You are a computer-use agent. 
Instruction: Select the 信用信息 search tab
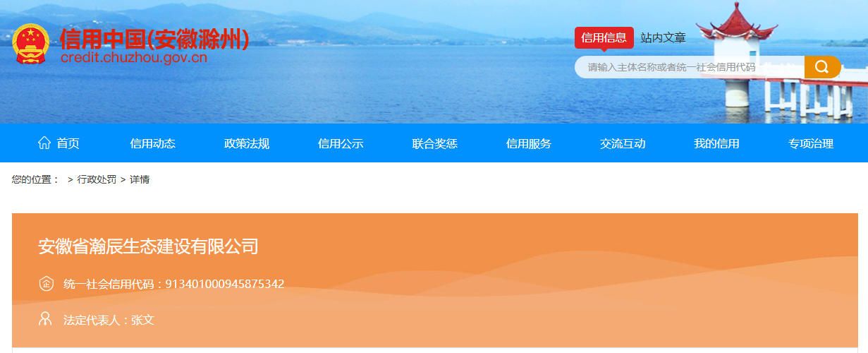pos(604,38)
